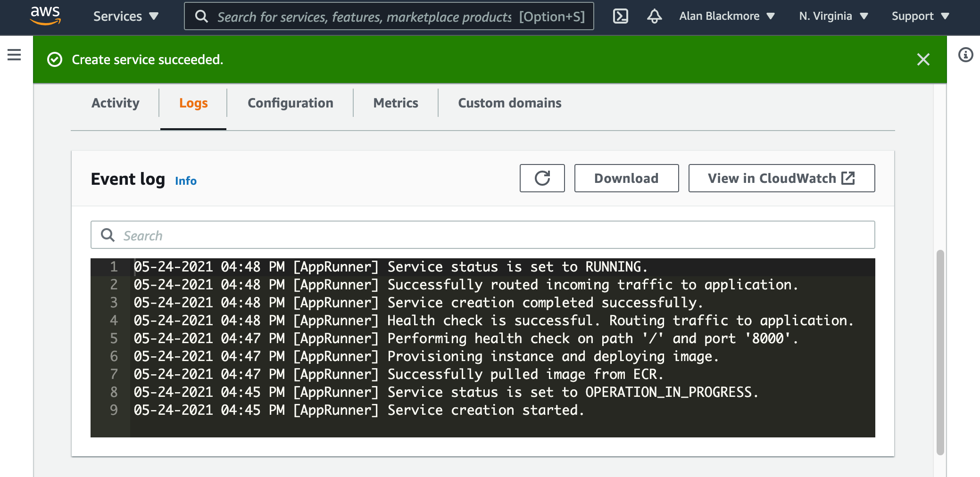This screenshot has width=980, height=477.
Task: Click the green success checkmark icon
Action: coord(55,60)
